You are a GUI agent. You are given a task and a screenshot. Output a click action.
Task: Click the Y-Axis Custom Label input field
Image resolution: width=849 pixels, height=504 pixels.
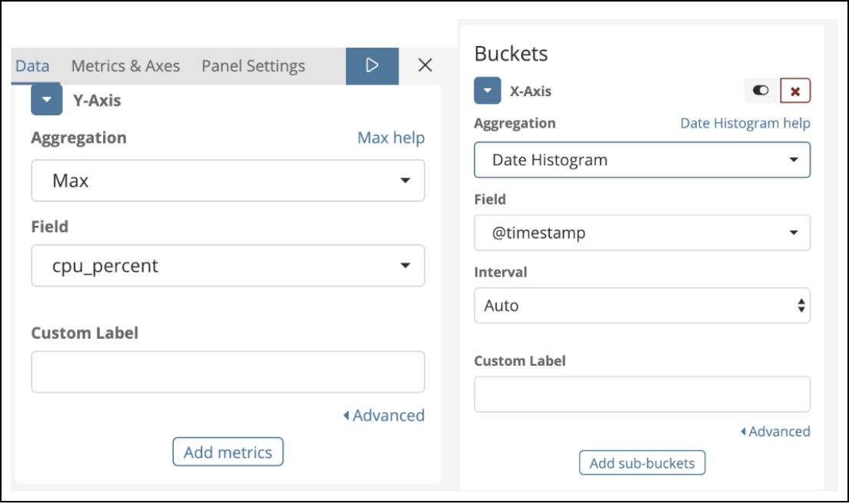(228, 372)
